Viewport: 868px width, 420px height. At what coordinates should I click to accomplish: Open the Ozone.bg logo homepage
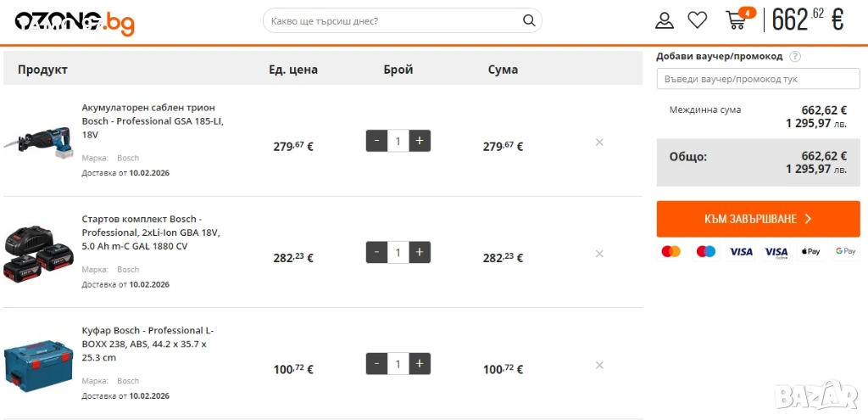coord(75,22)
